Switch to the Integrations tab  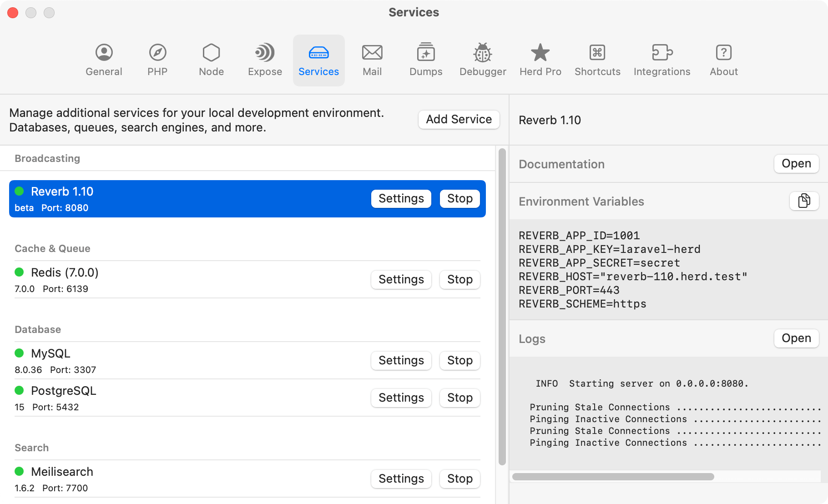[662, 60]
